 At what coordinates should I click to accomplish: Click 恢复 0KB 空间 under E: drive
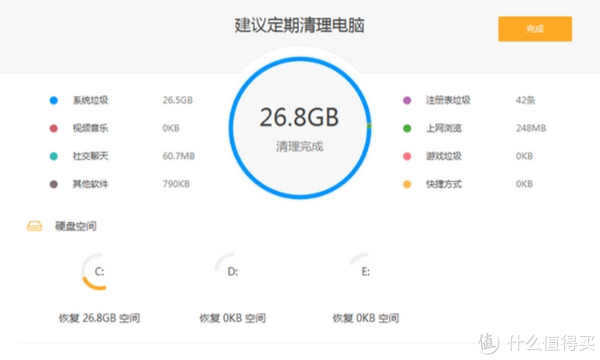(366, 318)
